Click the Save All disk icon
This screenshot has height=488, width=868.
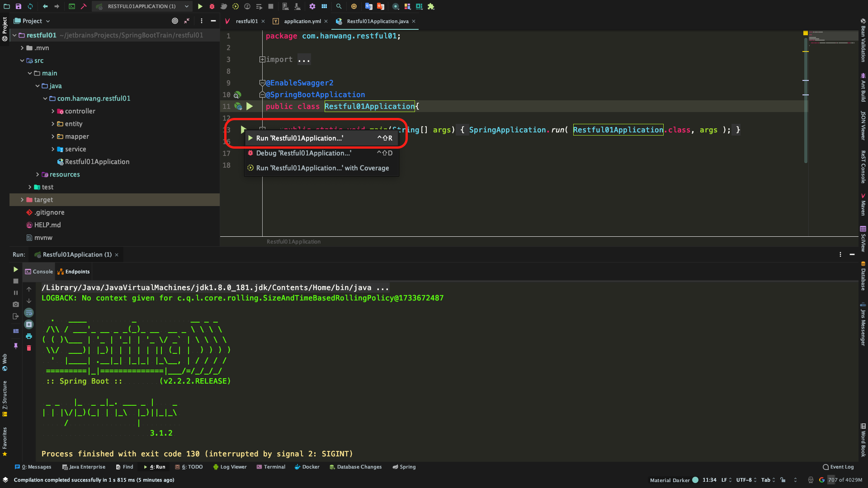(x=19, y=6)
